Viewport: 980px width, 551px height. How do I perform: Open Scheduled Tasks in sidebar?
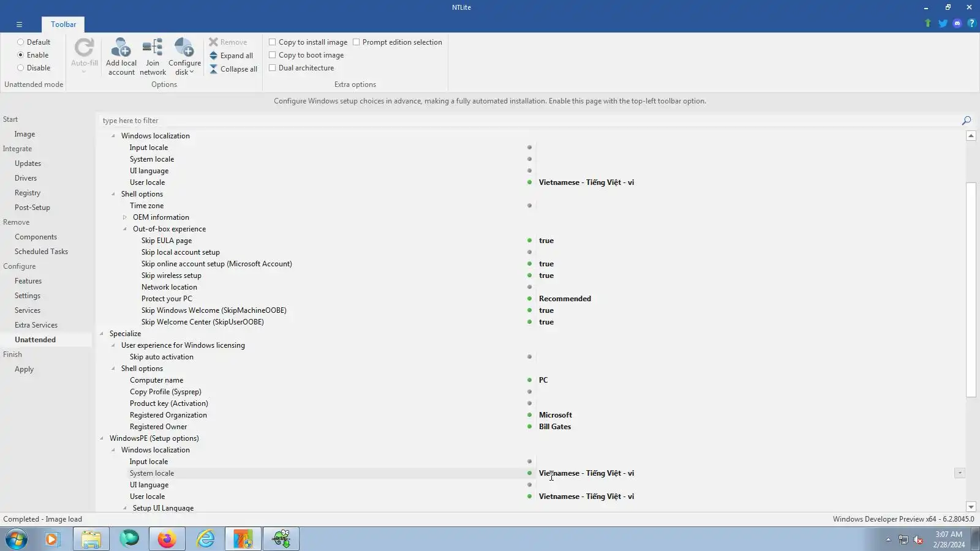[x=41, y=252]
